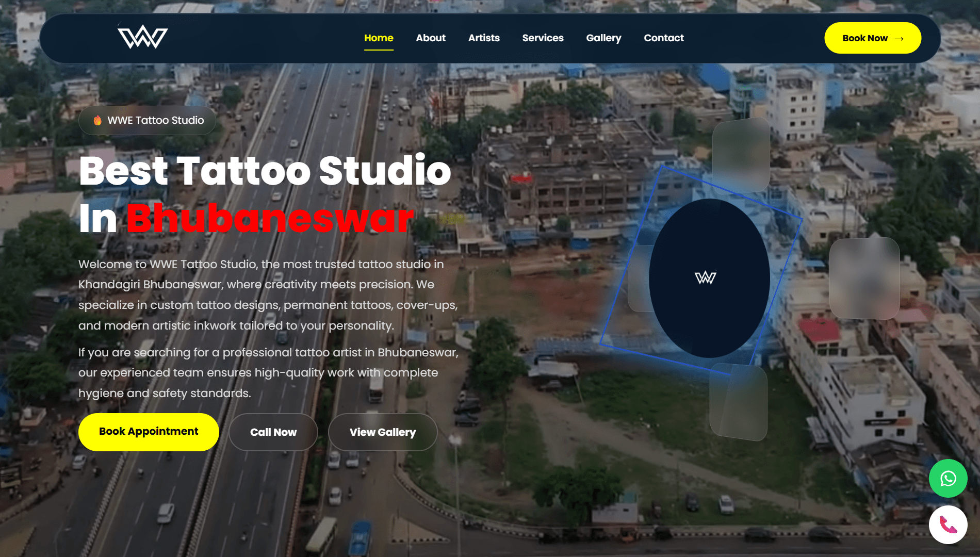Image resolution: width=980 pixels, height=557 pixels.
Task: Open the Services menu item
Action: point(543,38)
